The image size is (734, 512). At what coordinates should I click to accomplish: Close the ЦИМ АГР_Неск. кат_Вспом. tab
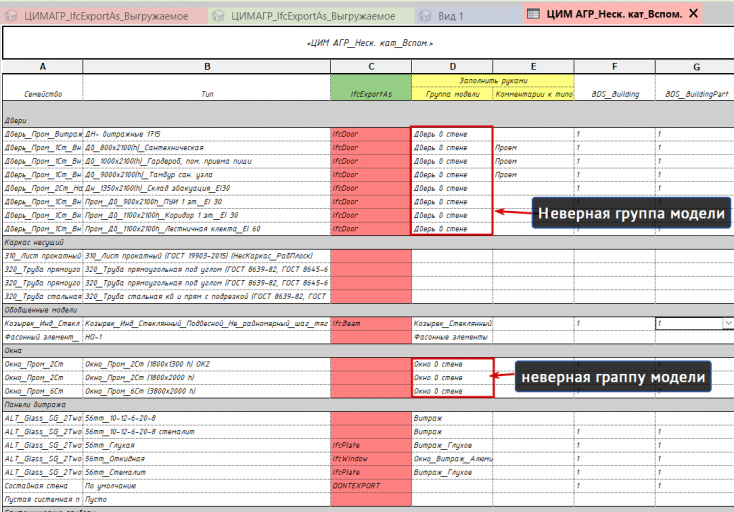(x=694, y=14)
